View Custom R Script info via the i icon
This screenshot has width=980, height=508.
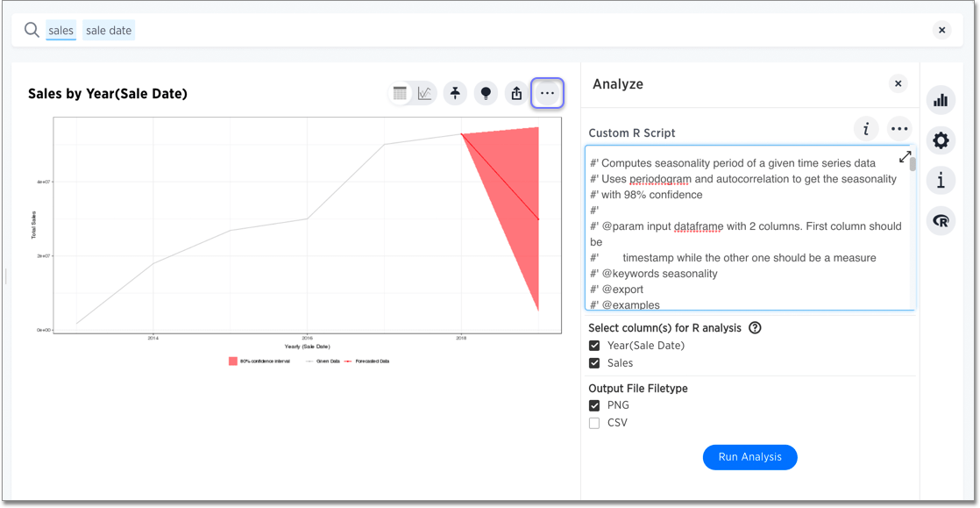(x=866, y=128)
